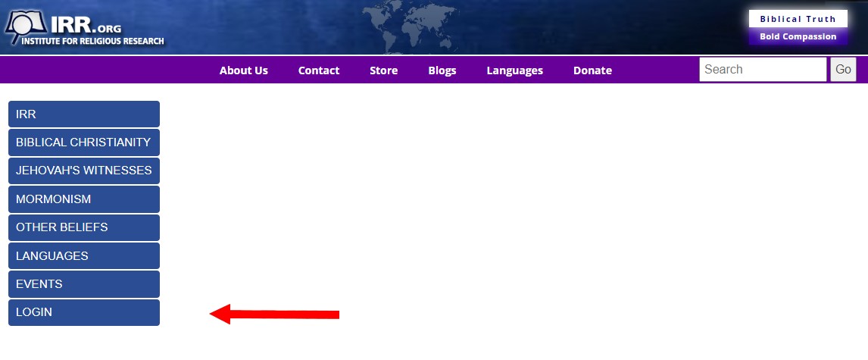The image size is (868, 360).
Task: Click the LANGUAGES sidebar button
Action: (x=84, y=256)
